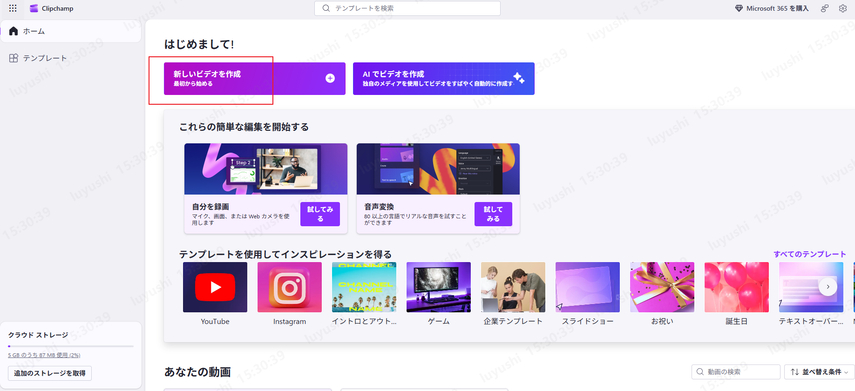The width and height of the screenshot is (855, 391).
Task: Click AI でビデオを作成 button
Action: tap(443, 79)
